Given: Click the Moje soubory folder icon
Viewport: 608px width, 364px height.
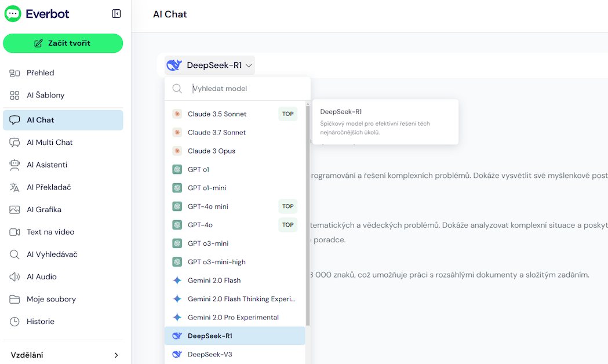Looking at the screenshot, I should click(x=14, y=299).
